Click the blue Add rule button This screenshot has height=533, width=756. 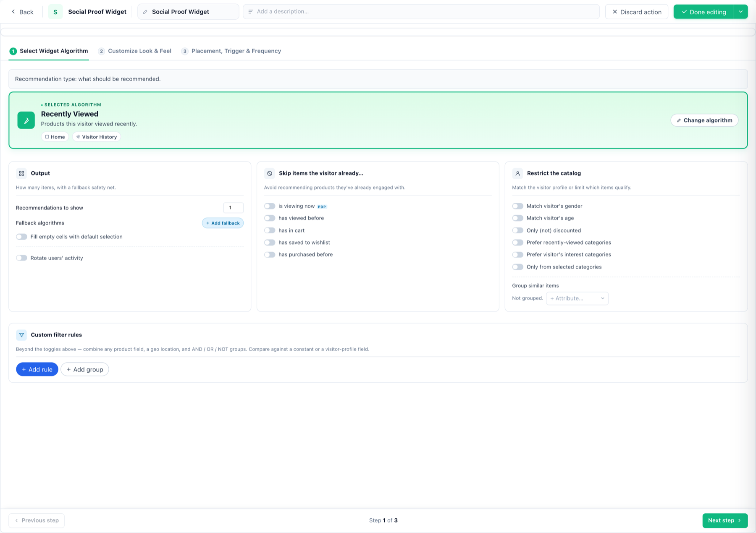(37, 369)
